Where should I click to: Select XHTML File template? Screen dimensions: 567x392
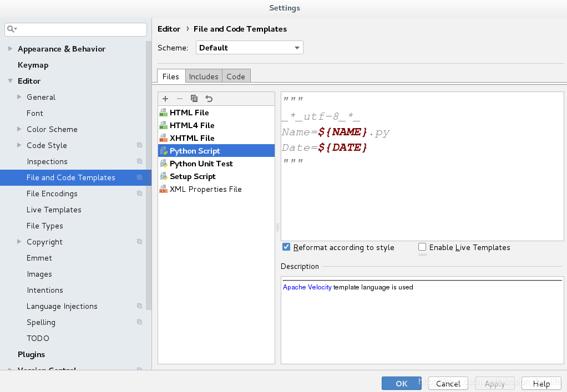tap(216, 138)
